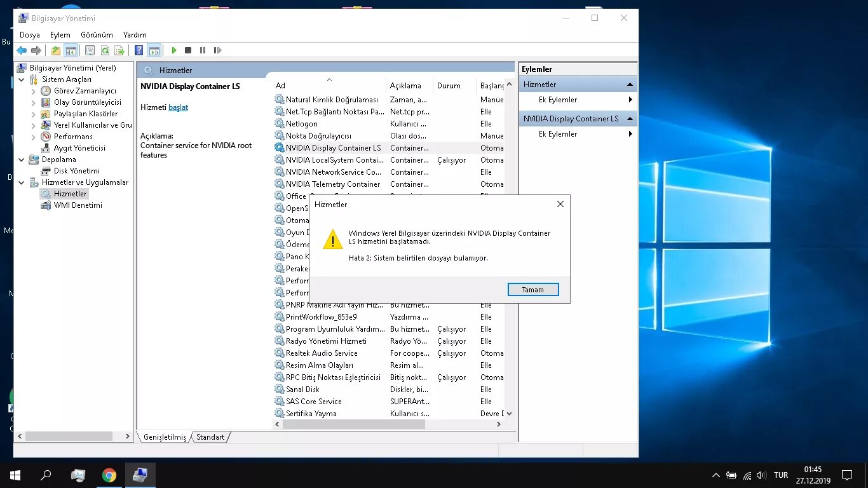Open the Eylem menu
Image resolution: width=868 pixels, height=488 pixels.
pyautogui.click(x=60, y=35)
